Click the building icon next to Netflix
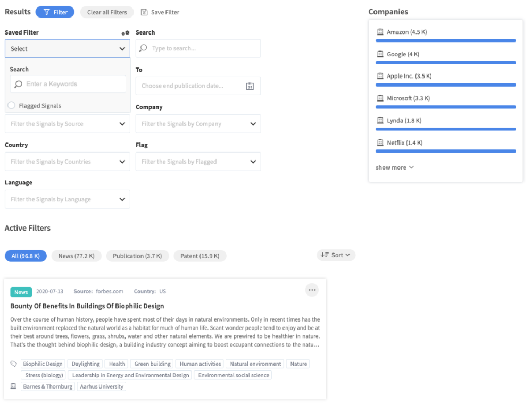This screenshot has width=532, height=405. pos(380,143)
